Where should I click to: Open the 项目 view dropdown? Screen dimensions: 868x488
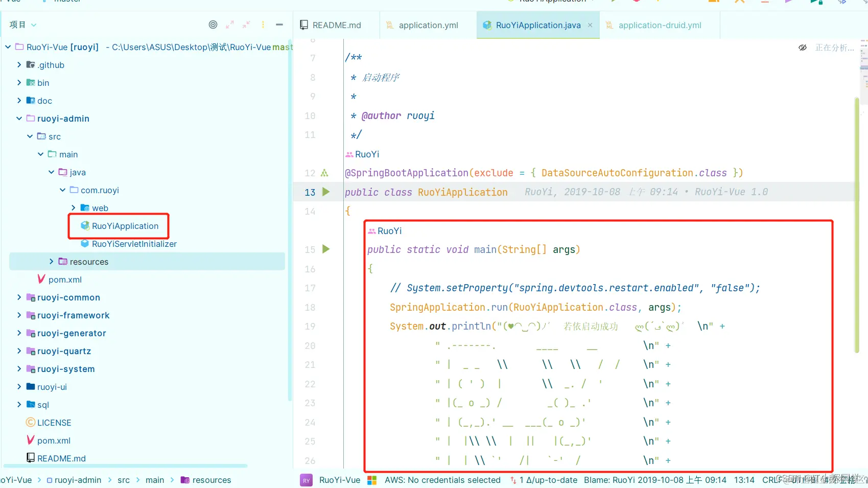[23, 25]
